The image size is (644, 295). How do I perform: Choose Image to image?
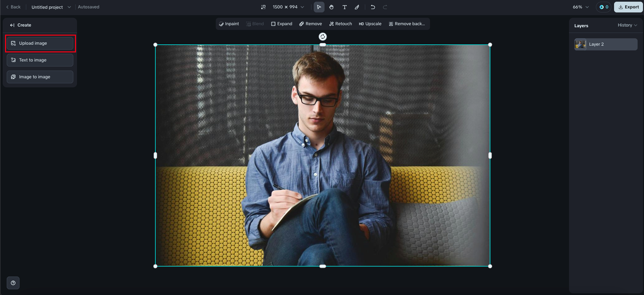point(40,77)
